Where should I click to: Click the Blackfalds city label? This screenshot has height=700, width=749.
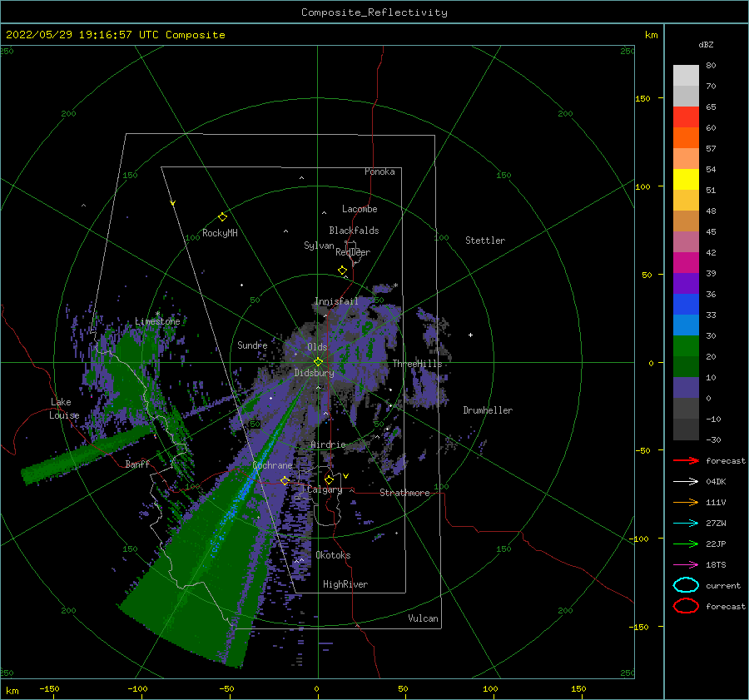(x=354, y=231)
